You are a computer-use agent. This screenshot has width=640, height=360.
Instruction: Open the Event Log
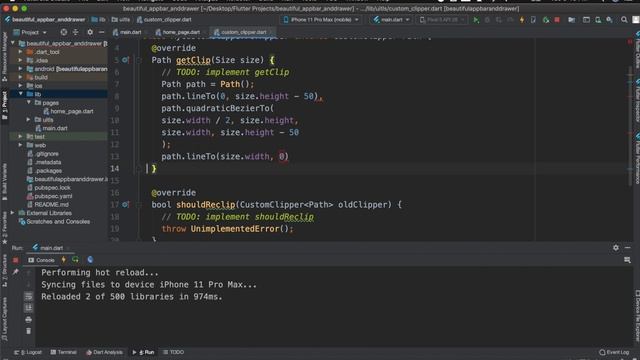click(614, 352)
